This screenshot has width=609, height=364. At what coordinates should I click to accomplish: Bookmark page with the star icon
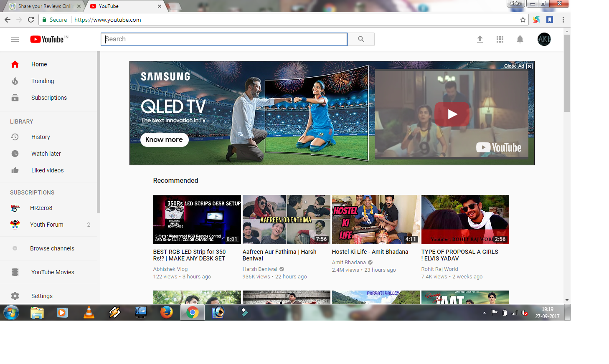[523, 20]
